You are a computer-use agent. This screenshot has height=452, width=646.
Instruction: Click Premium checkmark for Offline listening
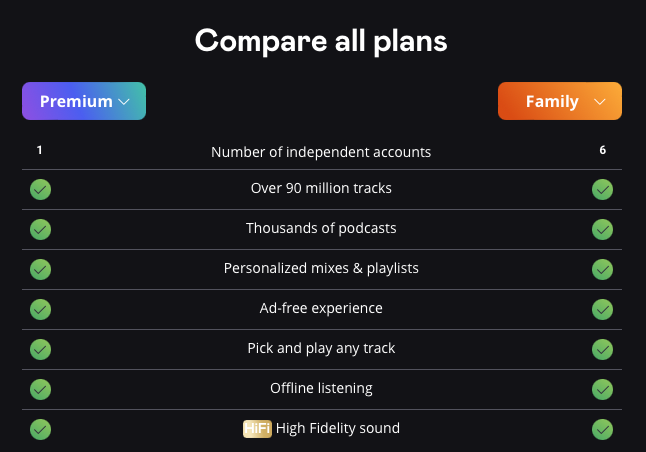coord(41,389)
